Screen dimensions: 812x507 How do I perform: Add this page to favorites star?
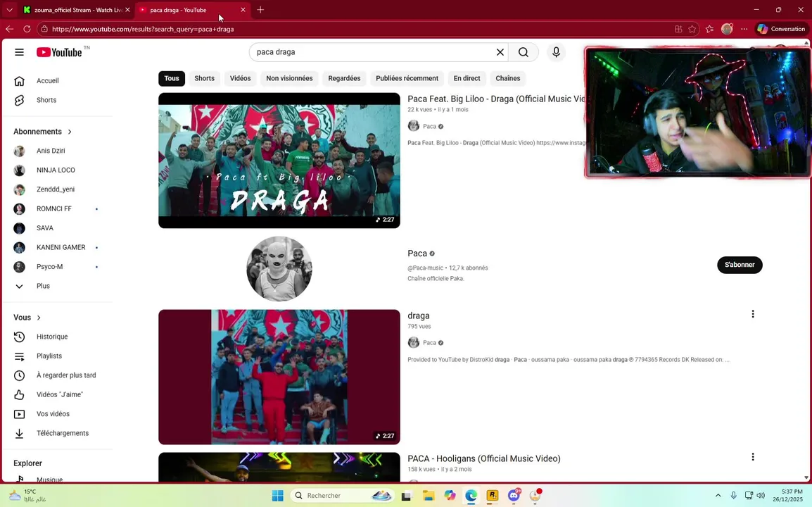click(692, 29)
